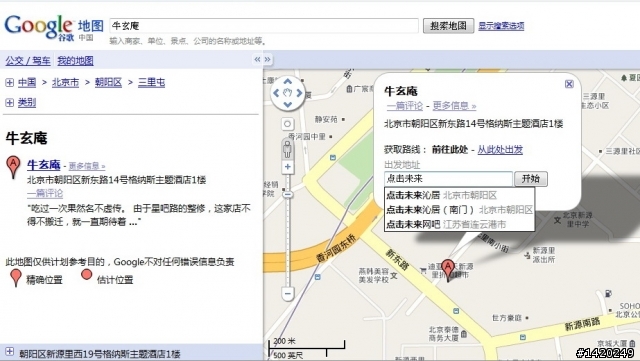This screenshot has height=361, width=640.
Task: Choose suggestion 点击未来网吧 江苏省连云港市
Action: coord(459,224)
